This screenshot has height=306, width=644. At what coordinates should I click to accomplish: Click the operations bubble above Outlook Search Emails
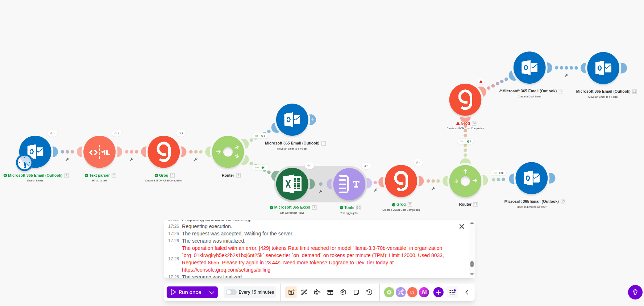[x=53, y=133]
